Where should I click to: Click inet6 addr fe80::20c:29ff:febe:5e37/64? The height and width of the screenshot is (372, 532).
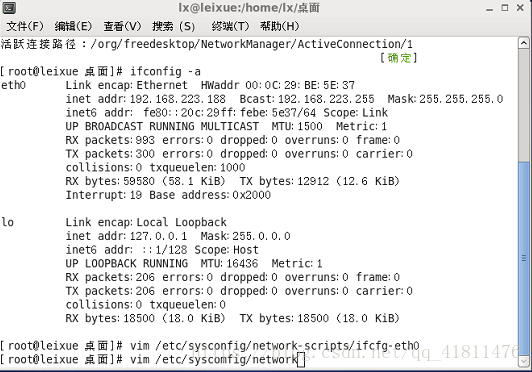191,113
